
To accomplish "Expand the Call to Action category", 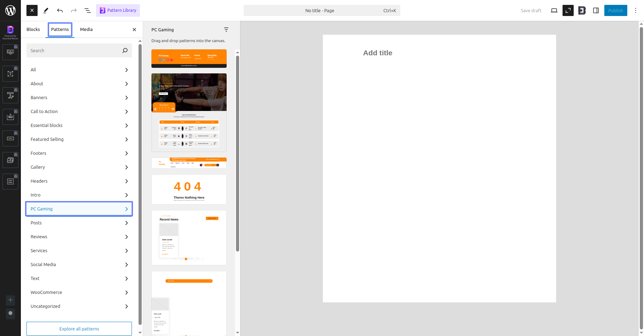I will 79,112.
